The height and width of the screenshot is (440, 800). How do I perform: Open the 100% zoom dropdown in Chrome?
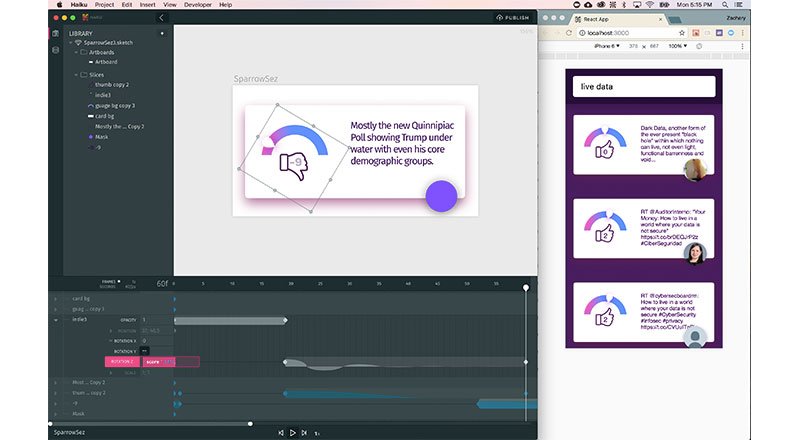pyautogui.click(x=679, y=46)
